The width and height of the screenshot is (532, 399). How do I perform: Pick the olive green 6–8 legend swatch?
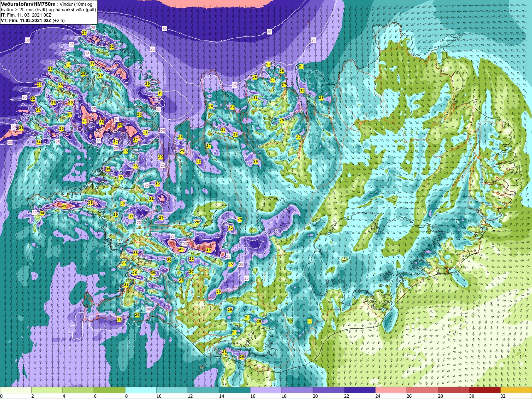pyautogui.click(x=109, y=390)
